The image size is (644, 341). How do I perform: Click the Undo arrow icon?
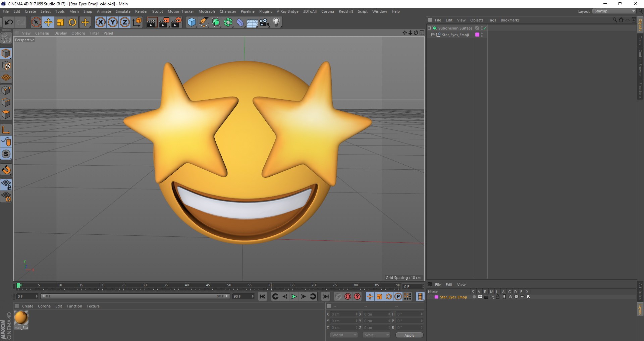click(x=9, y=22)
